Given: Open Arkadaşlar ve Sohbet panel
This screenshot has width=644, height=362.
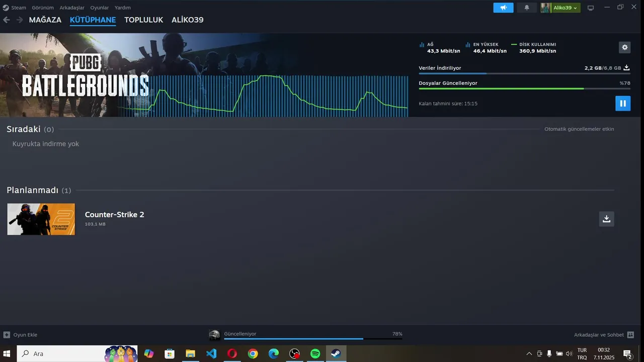Looking at the screenshot, I should pyautogui.click(x=604, y=335).
